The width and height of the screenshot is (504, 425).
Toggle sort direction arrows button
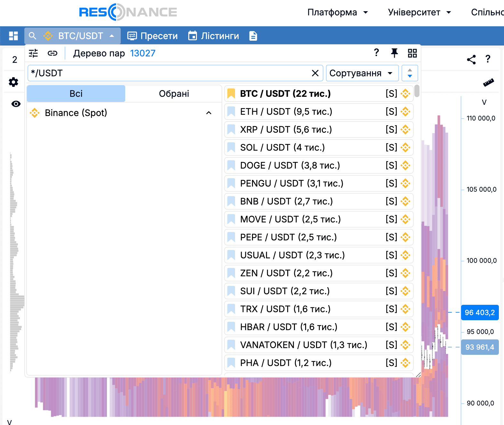click(410, 73)
